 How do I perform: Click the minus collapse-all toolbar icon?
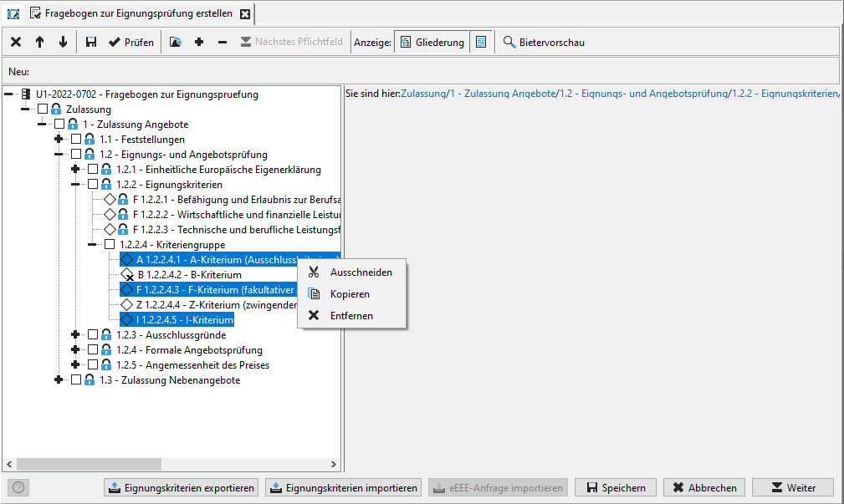tap(223, 42)
